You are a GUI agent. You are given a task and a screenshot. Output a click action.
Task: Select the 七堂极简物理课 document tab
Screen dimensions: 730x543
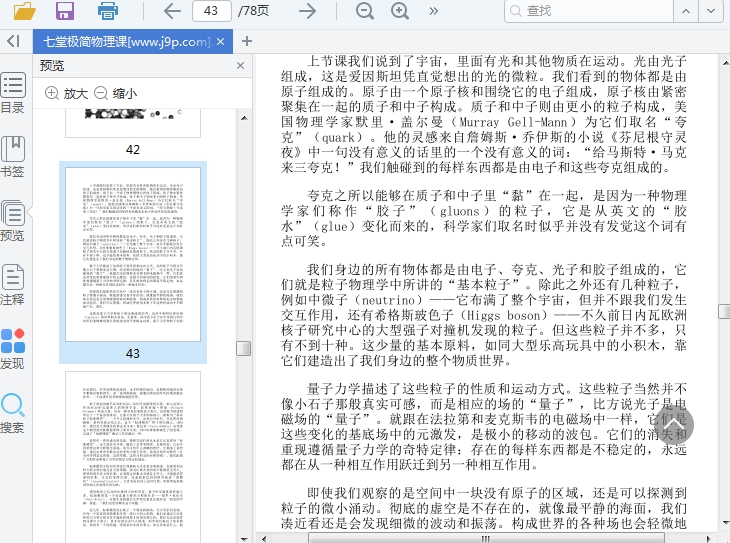[x=124, y=41]
